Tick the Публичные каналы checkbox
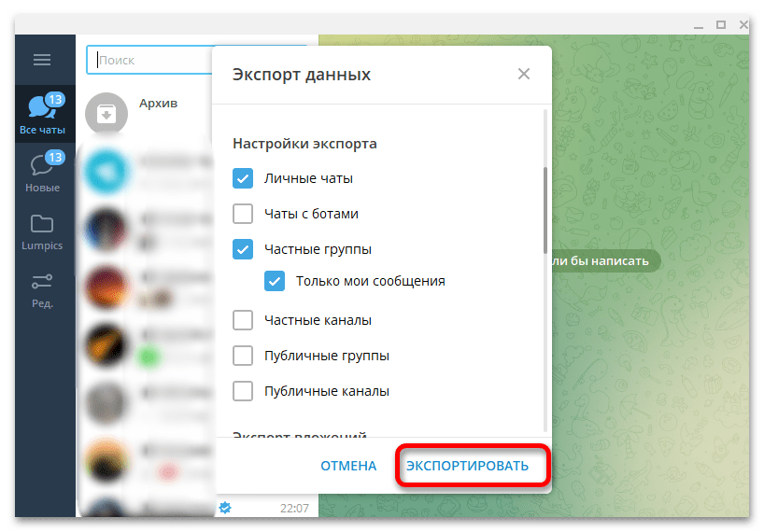 243,391
